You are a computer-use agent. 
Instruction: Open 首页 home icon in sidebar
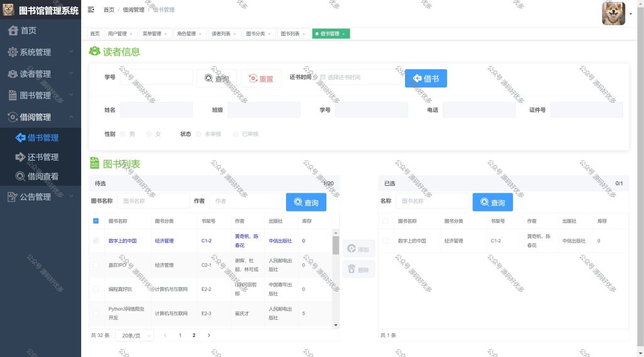[13, 30]
